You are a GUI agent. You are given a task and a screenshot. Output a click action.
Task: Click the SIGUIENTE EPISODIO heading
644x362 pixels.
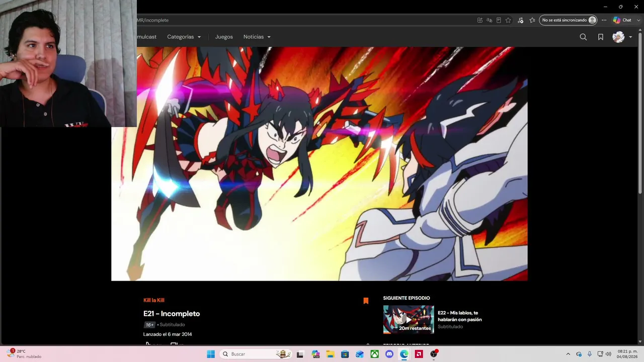407,298
